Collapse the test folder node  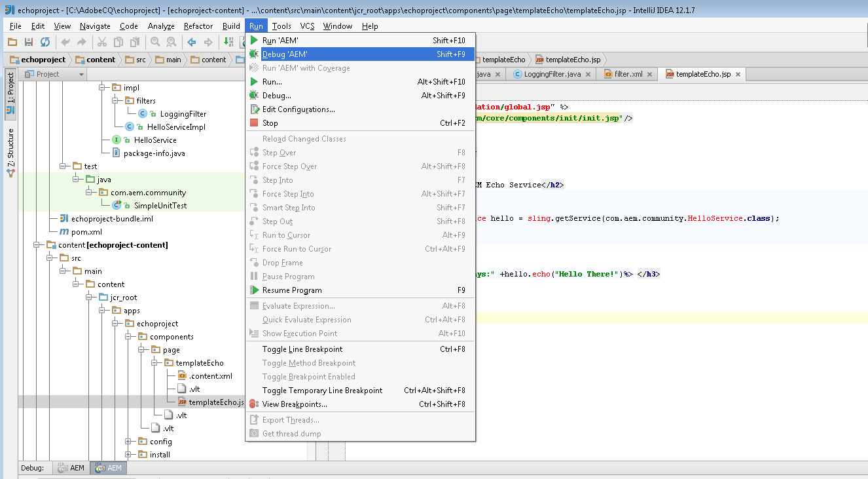pyautogui.click(x=63, y=166)
